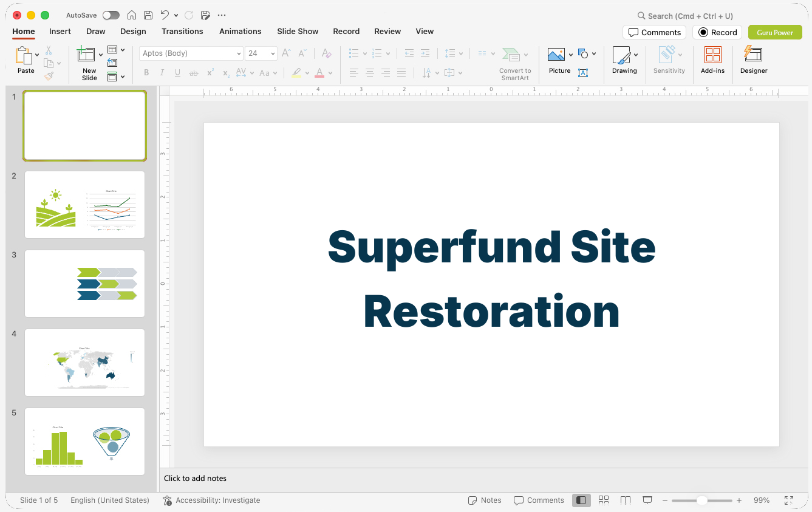Click the Record button at top right
The height and width of the screenshot is (512, 812).
click(717, 32)
